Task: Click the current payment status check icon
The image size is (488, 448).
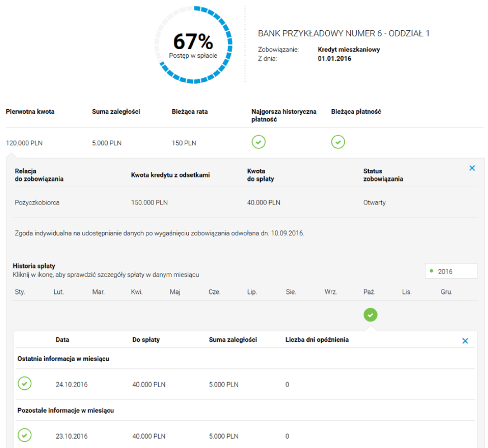Action: pos(338,142)
